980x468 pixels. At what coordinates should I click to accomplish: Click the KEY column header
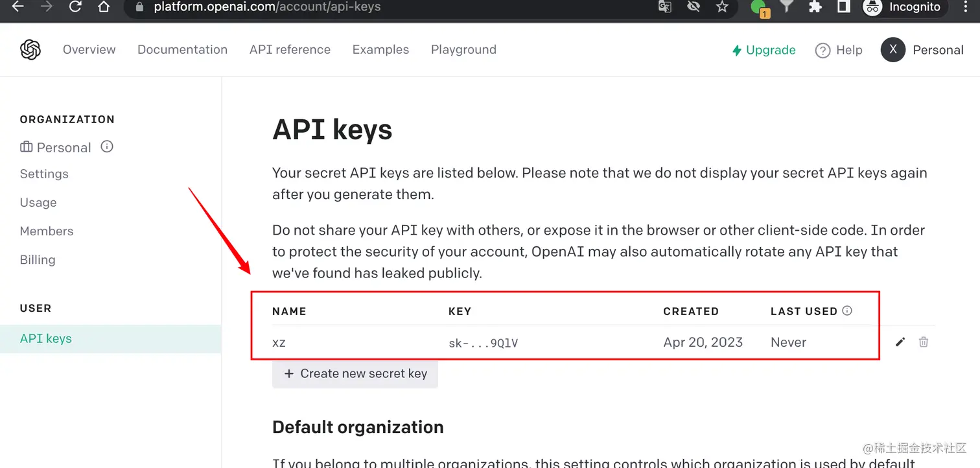pos(460,311)
